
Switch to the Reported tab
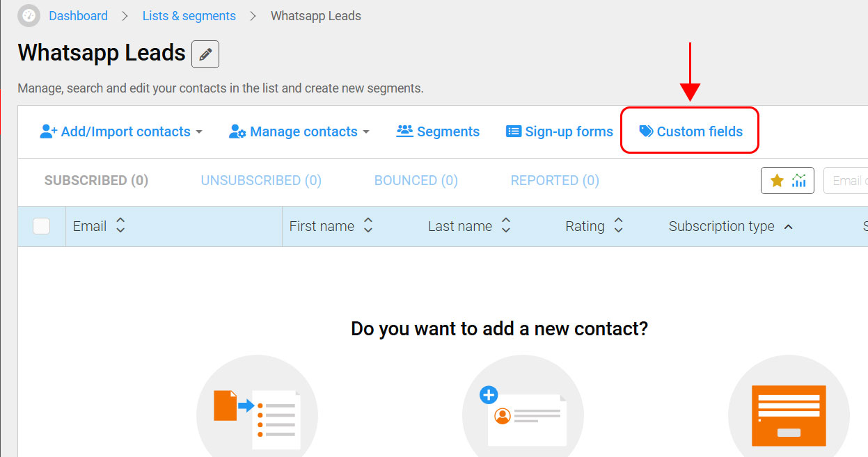555,180
